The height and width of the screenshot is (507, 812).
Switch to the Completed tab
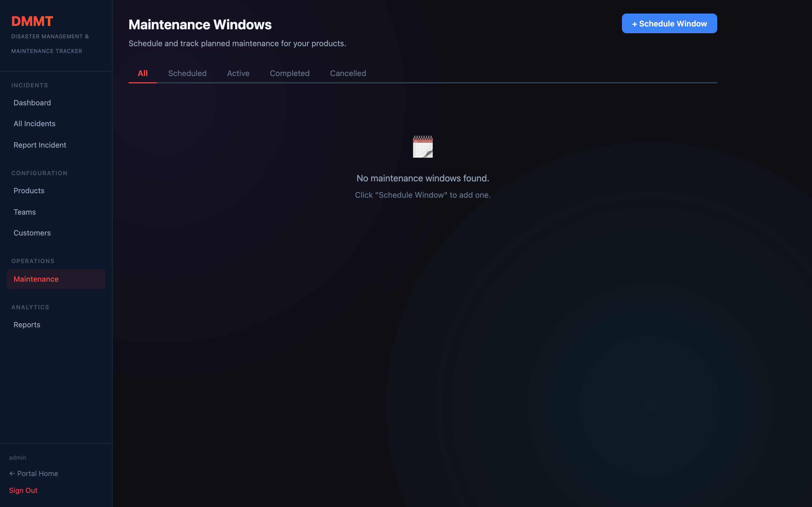[290, 73]
